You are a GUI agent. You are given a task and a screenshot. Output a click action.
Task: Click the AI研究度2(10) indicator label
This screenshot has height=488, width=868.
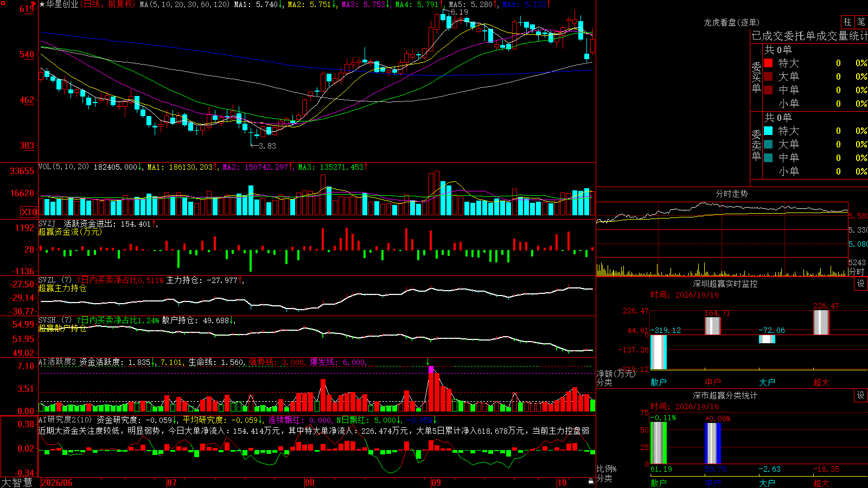[x=65, y=420]
